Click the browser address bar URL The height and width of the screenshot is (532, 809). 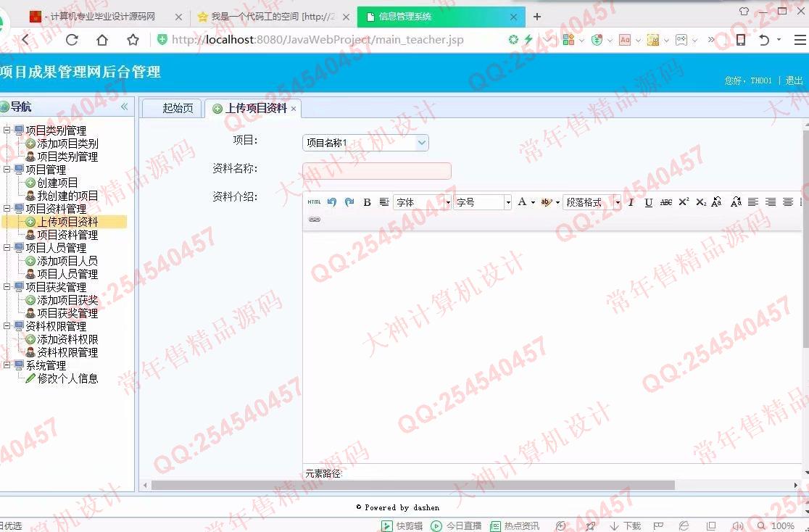click(318, 40)
